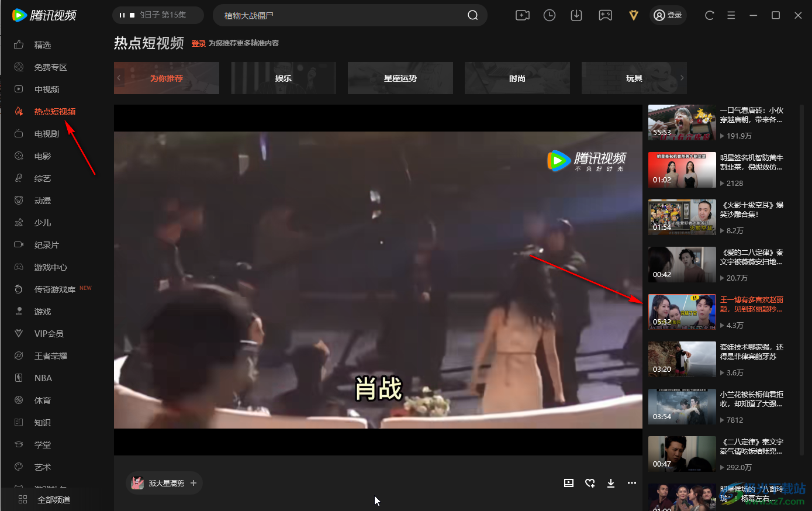Follow 派大星混剪 with plus button
The height and width of the screenshot is (511, 812).
click(194, 483)
